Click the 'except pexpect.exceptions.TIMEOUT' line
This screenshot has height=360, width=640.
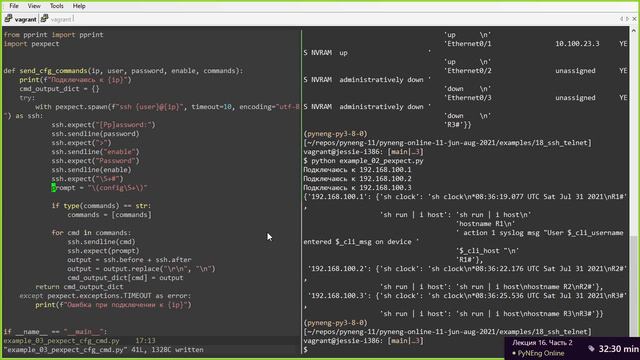click(105, 296)
